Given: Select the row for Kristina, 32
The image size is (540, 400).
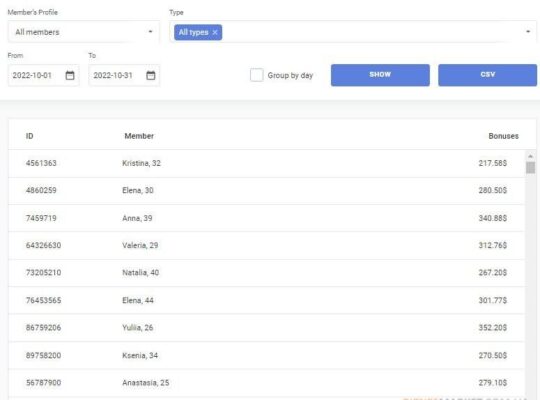Looking at the screenshot, I should [x=267, y=163].
